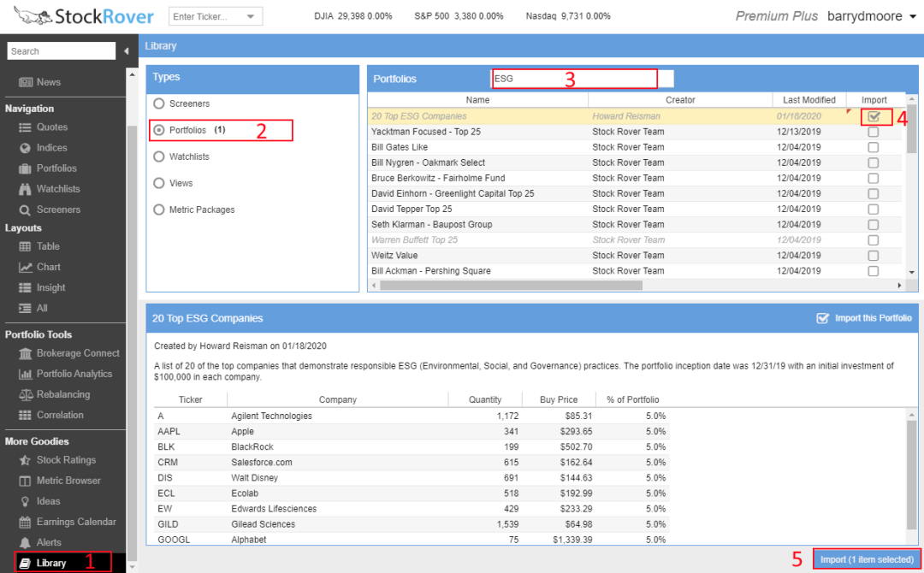Click the holdings table vertical scrollbar
This screenshot has width=924, height=573.
coord(912,475)
